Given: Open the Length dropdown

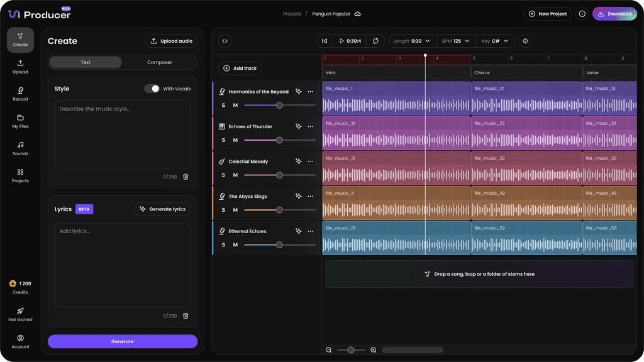Looking at the screenshot, I should pos(411,40).
